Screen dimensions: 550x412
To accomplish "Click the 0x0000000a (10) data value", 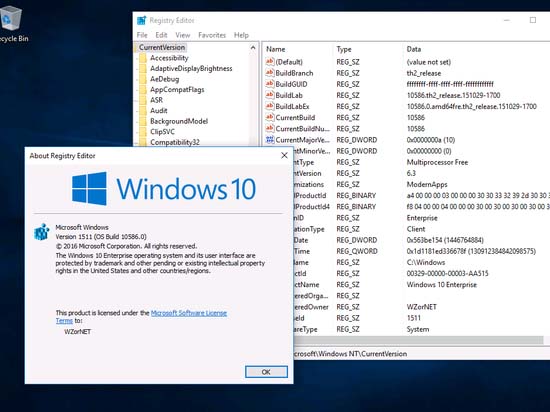I will click(x=431, y=140).
